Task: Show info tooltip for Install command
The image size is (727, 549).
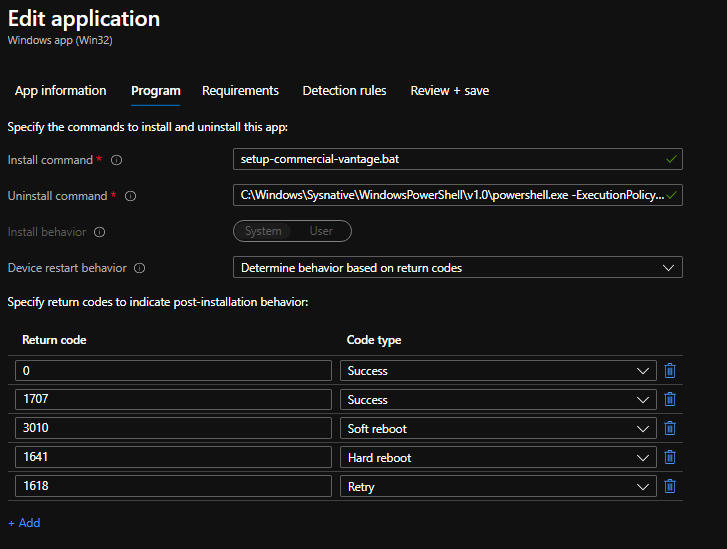Action: [x=117, y=160]
